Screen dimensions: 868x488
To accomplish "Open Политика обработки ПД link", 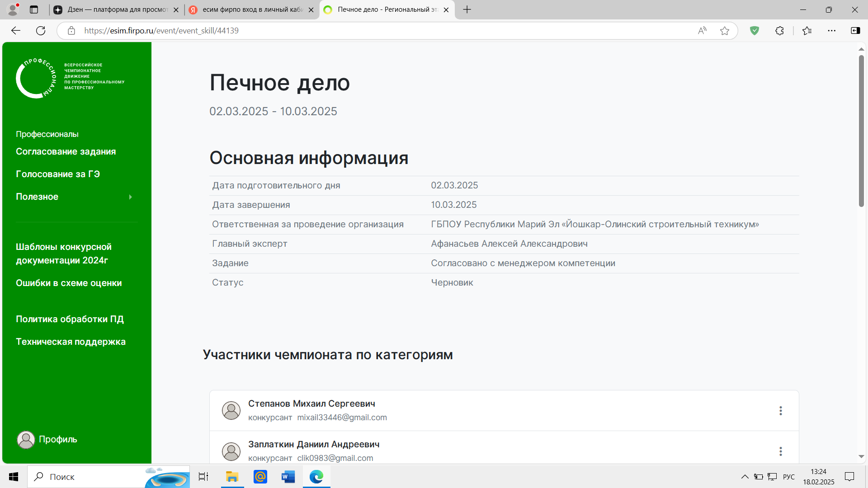I will (70, 319).
